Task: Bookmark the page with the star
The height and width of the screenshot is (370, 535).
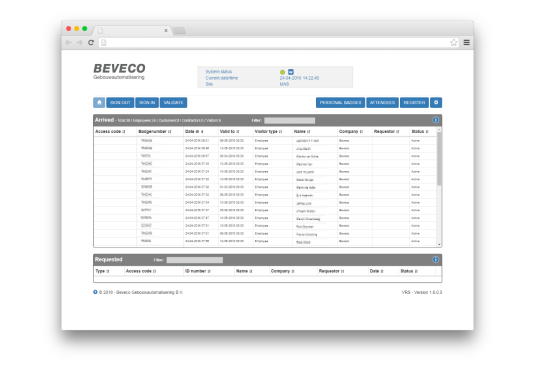Action: pos(453,42)
